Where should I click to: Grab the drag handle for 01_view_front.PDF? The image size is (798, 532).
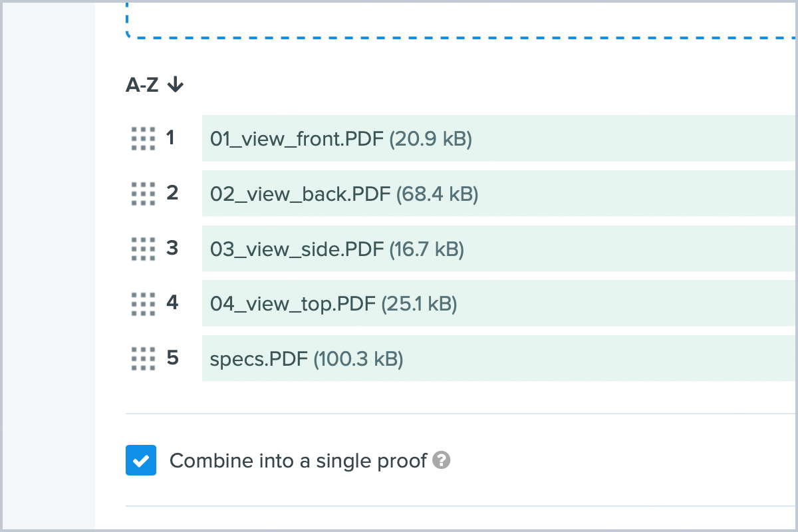pos(143,138)
